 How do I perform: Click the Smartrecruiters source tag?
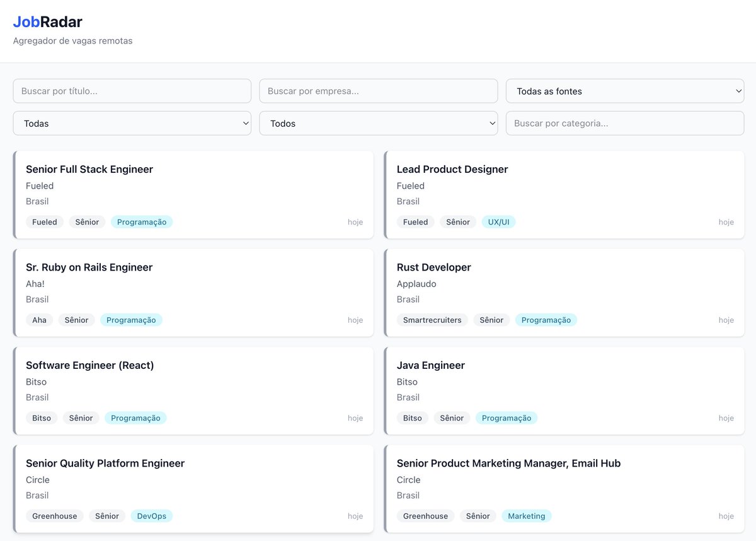(x=432, y=320)
